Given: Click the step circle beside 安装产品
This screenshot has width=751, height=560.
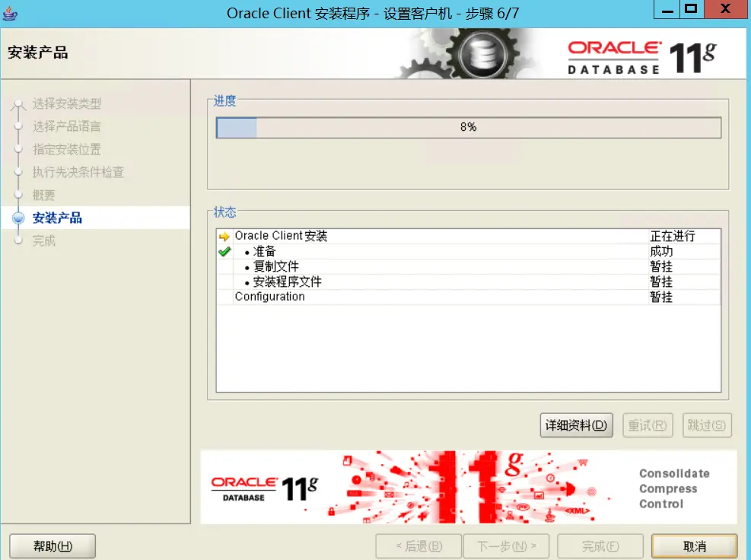Looking at the screenshot, I should click(18, 218).
